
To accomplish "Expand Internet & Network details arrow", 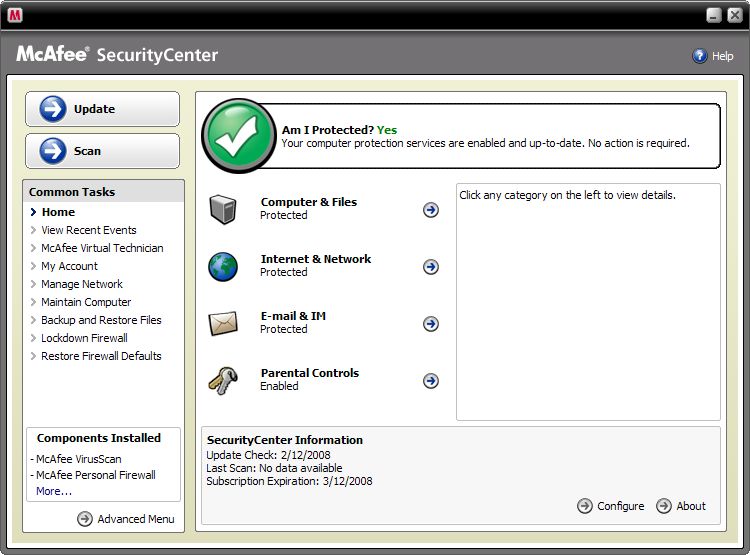I will (x=431, y=267).
